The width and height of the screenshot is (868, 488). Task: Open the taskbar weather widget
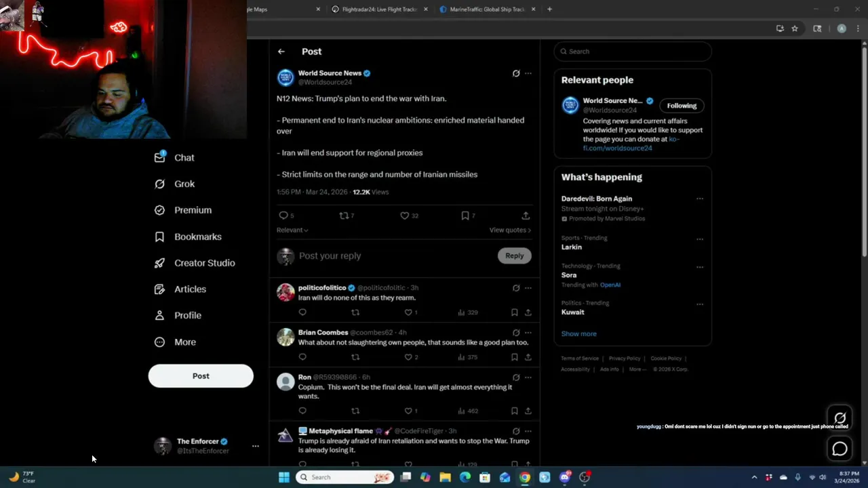click(x=22, y=477)
